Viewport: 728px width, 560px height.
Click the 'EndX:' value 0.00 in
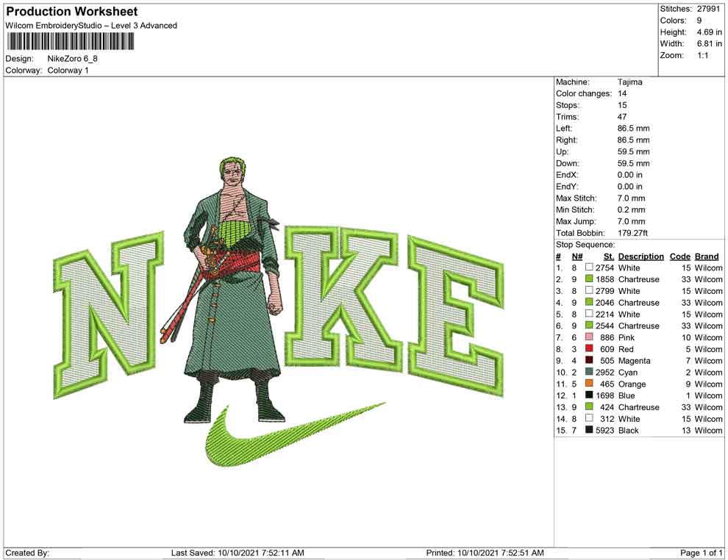click(x=629, y=174)
